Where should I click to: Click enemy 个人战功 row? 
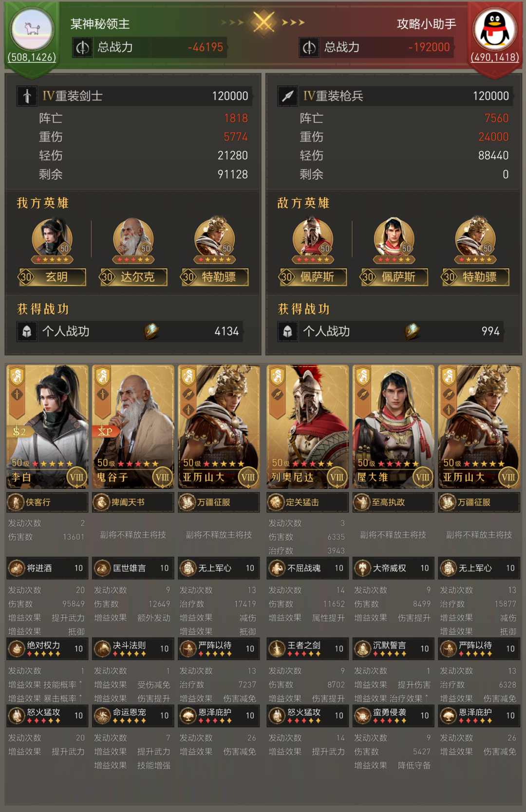point(391,332)
